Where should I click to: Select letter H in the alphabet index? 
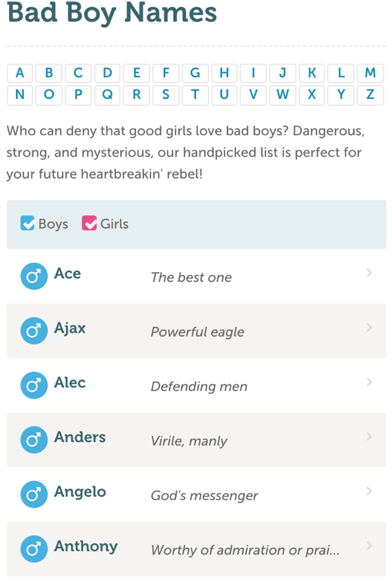coord(224,73)
